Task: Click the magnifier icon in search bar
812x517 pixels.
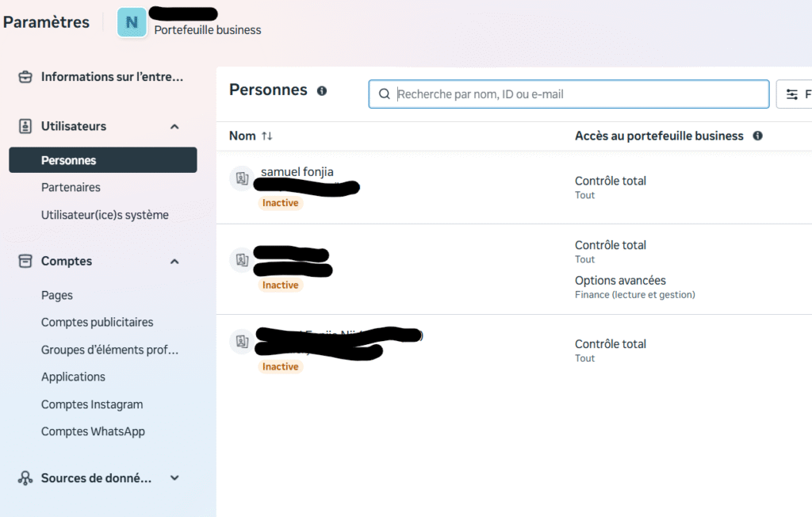Action: [385, 94]
